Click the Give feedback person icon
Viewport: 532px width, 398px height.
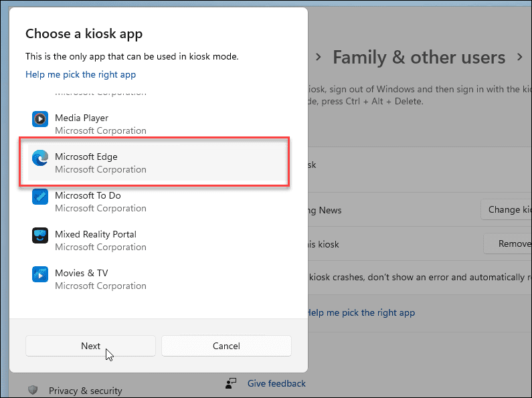tap(232, 383)
